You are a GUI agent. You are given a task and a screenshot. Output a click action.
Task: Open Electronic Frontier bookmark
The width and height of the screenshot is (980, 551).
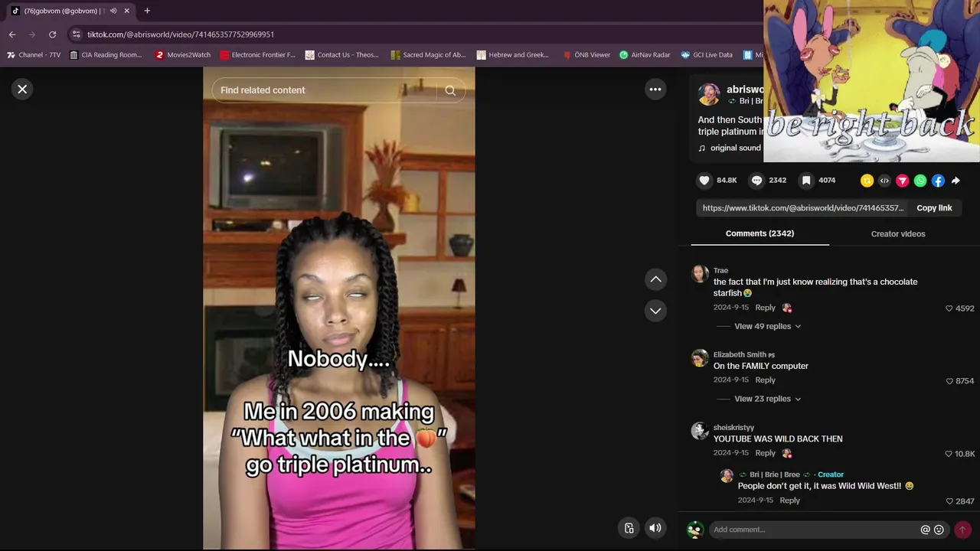[257, 55]
